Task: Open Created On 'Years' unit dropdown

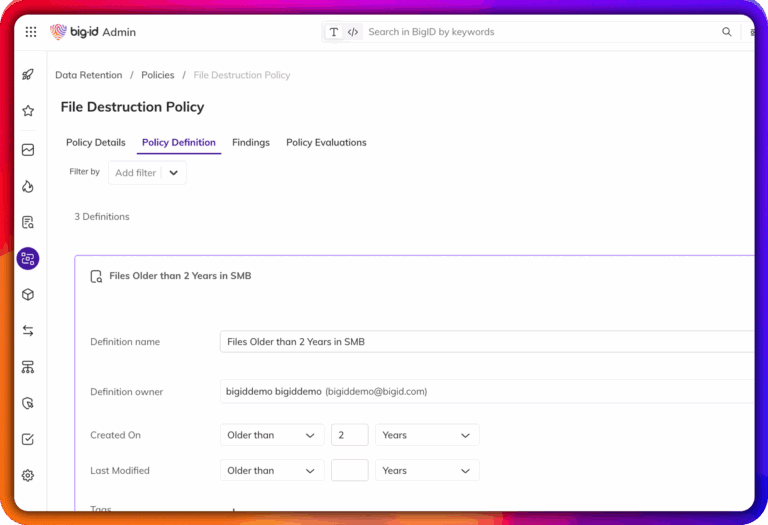Action: pos(427,436)
